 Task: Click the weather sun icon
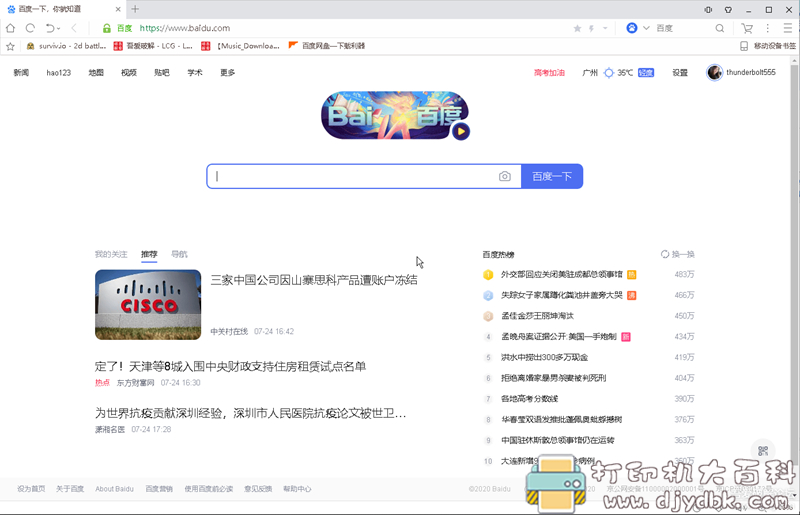(x=609, y=72)
